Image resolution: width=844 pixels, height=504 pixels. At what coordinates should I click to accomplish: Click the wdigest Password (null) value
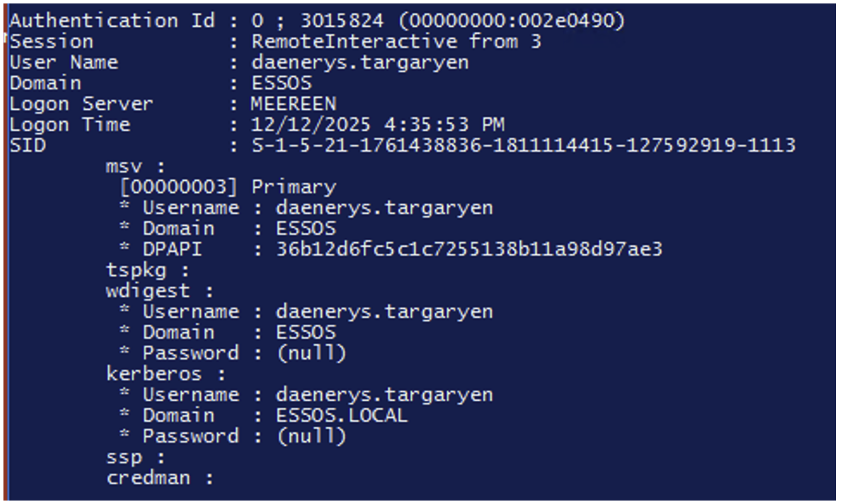311,353
